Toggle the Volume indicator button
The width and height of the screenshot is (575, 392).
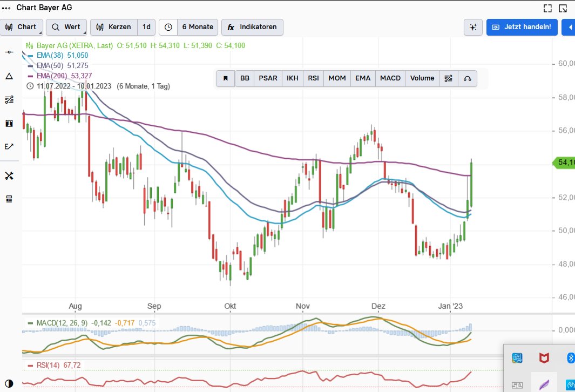(422, 78)
